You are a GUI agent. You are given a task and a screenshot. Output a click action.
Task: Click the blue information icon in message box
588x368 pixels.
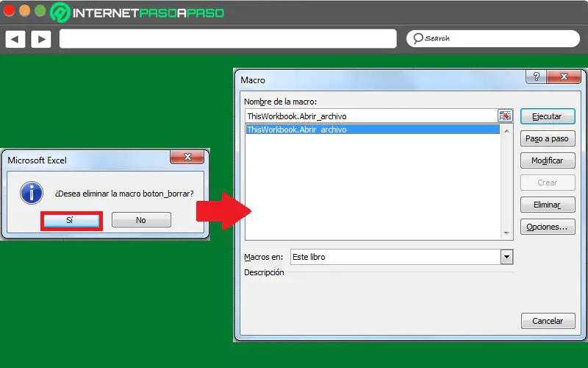click(x=32, y=193)
